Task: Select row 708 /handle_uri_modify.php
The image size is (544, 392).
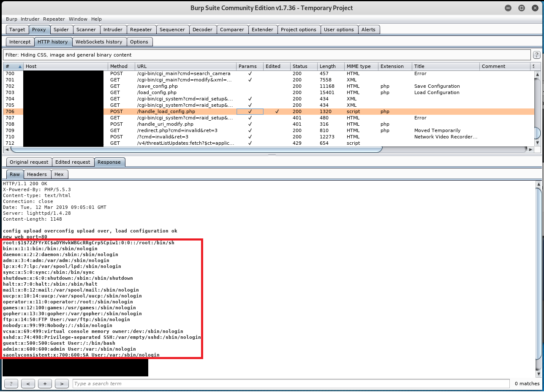Action: tap(269, 124)
